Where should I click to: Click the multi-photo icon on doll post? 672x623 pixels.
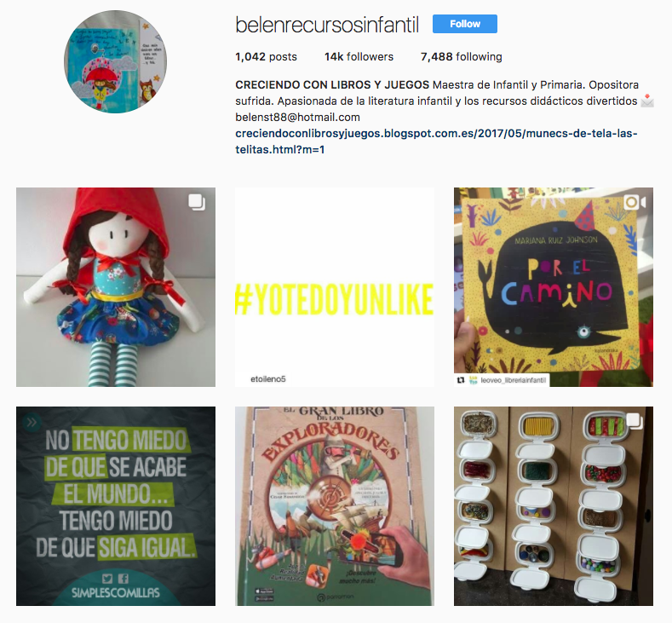pyautogui.click(x=197, y=202)
